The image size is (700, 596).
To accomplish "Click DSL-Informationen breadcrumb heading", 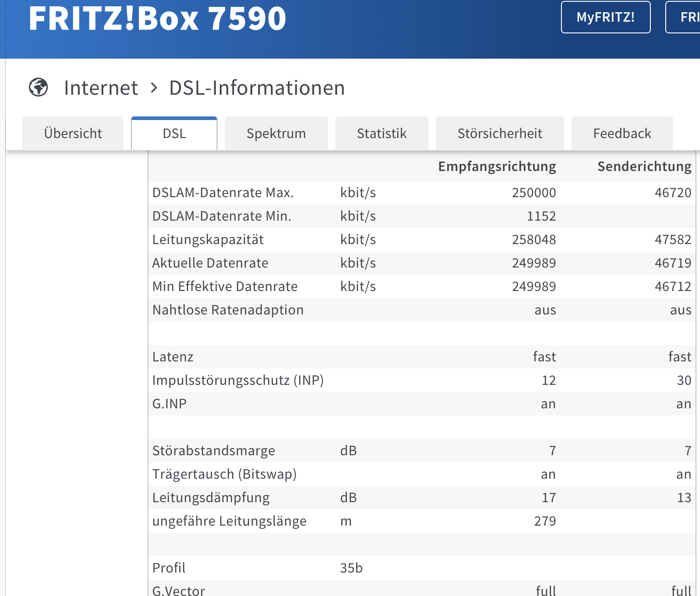I will [x=257, y=88].
